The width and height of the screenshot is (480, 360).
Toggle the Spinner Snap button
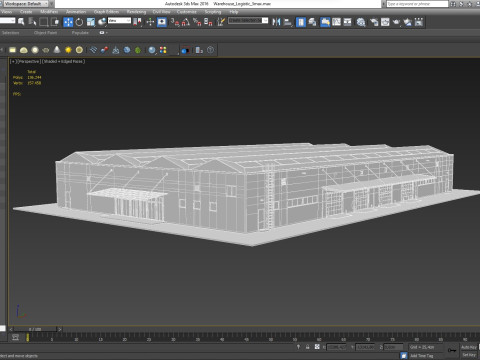208,22
